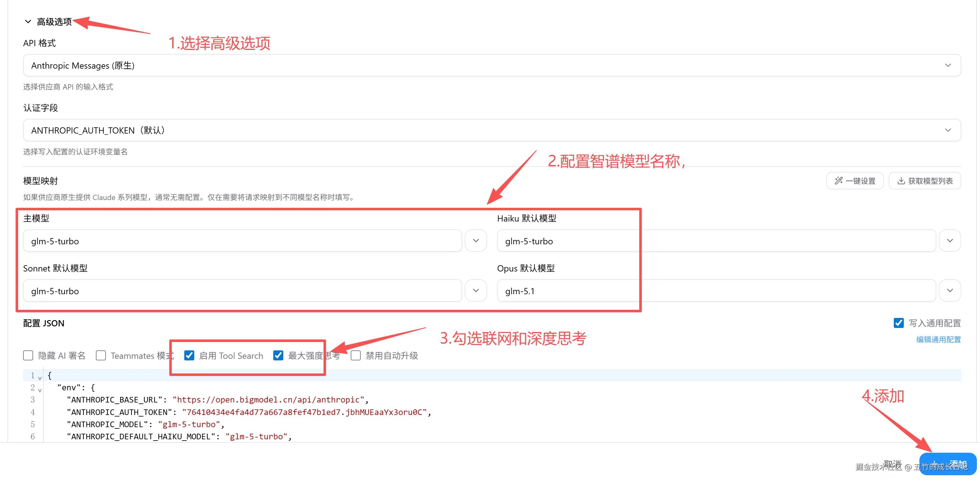
Task: Open the API 格式 dropdown
Action: click(x=492, y=65)
